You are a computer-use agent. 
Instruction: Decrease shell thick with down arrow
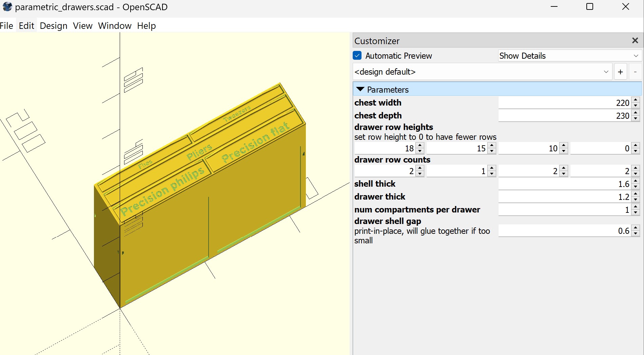point(636,187)
